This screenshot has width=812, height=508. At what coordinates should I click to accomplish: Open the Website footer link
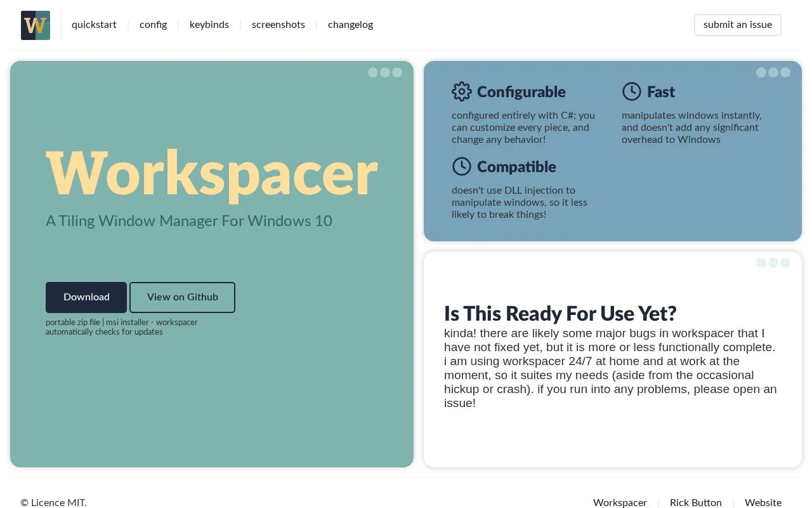pyautogui.click(x=763, y=502)
